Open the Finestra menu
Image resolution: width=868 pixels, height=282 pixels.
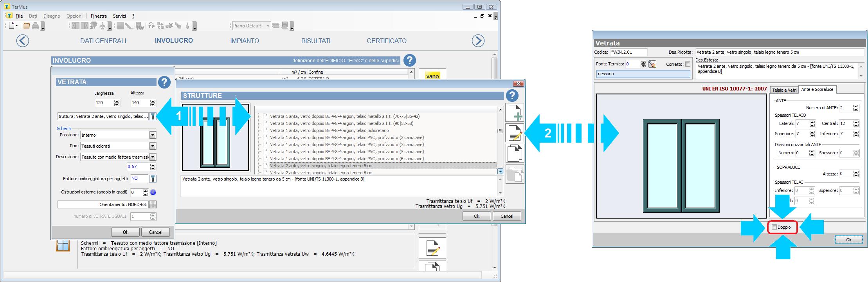pos(99,16)
